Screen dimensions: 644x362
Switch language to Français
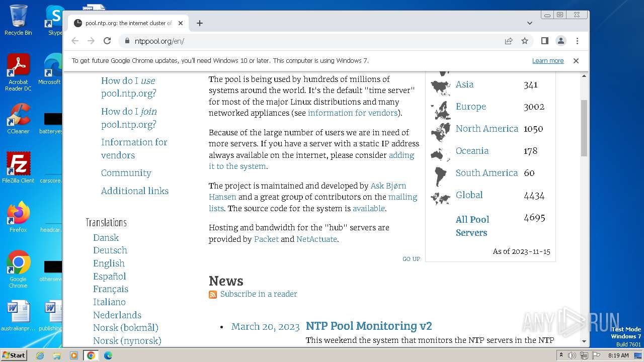111,289
